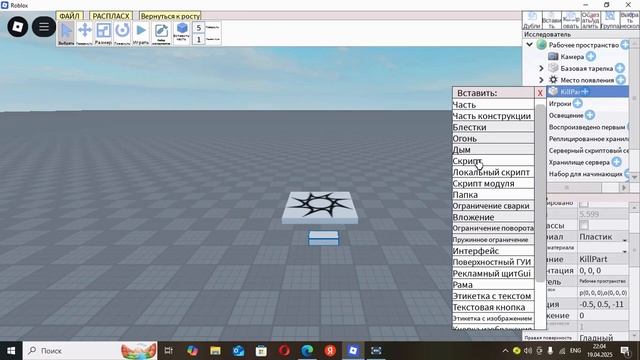
Task: Click the Поиск taskbar search box
Action: [90, 351]
